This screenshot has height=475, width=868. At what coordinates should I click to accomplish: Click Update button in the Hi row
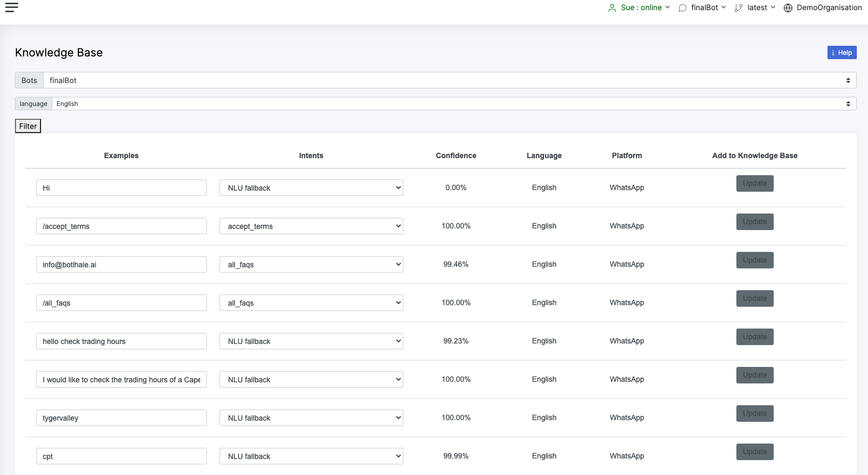pos(755,183)
